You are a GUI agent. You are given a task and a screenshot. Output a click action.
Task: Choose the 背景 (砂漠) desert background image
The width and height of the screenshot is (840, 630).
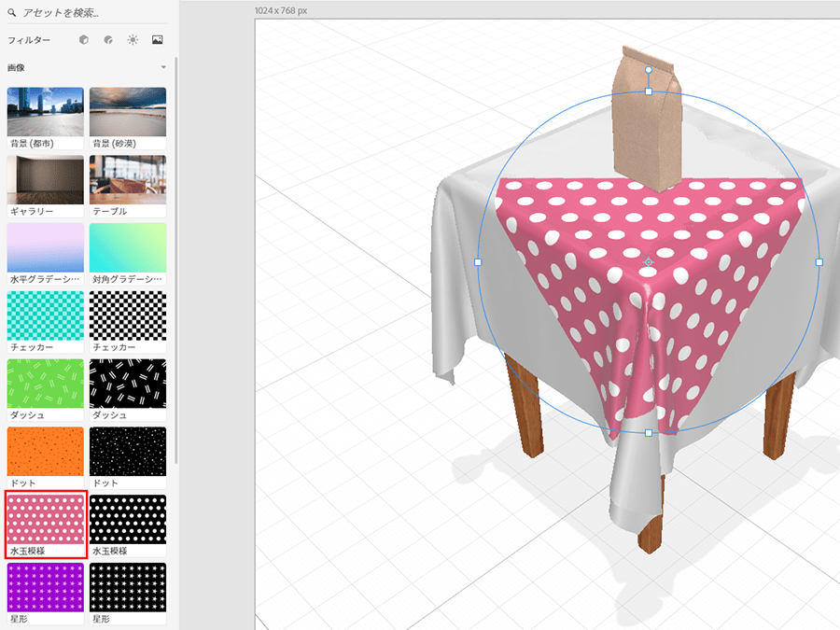(128, 112)
